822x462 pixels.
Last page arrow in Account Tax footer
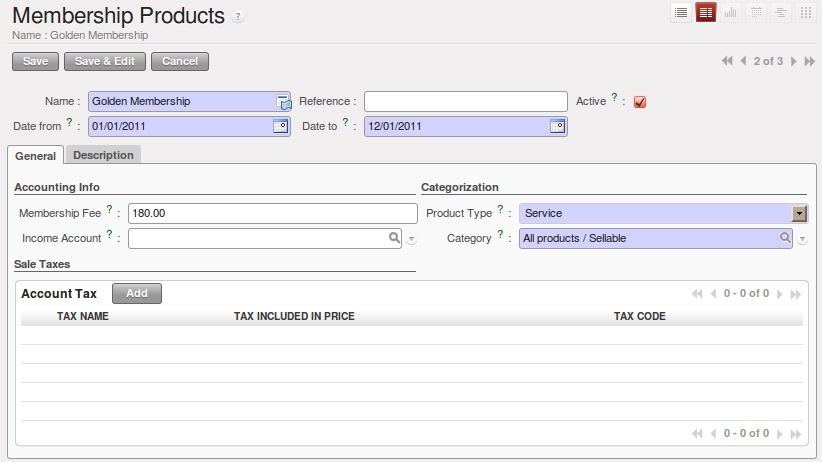point(796,434)
